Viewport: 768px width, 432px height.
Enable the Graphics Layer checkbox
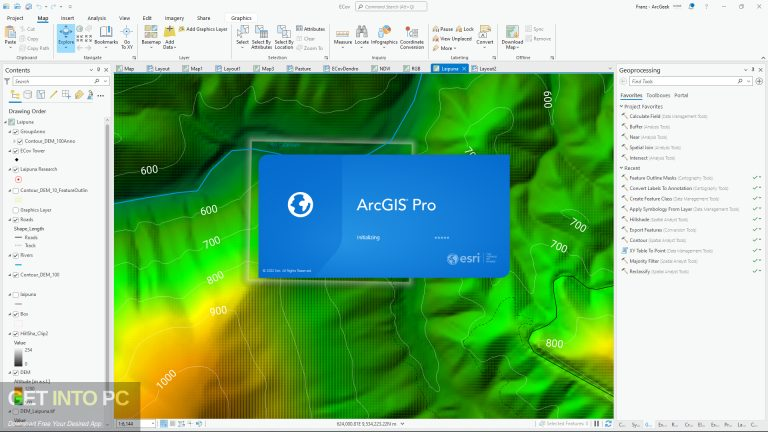[16, 210]
